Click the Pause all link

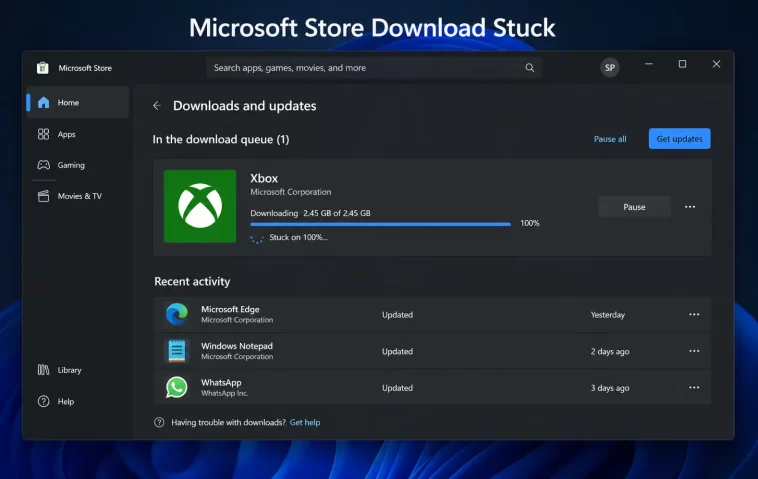[x=610, y=139]
